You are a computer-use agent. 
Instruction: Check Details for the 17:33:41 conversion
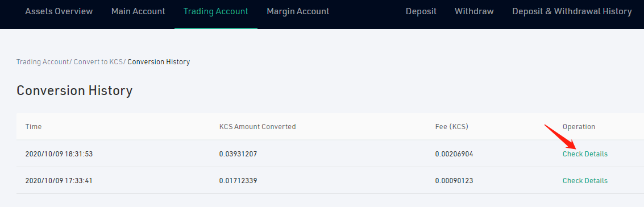click(585, 181)
